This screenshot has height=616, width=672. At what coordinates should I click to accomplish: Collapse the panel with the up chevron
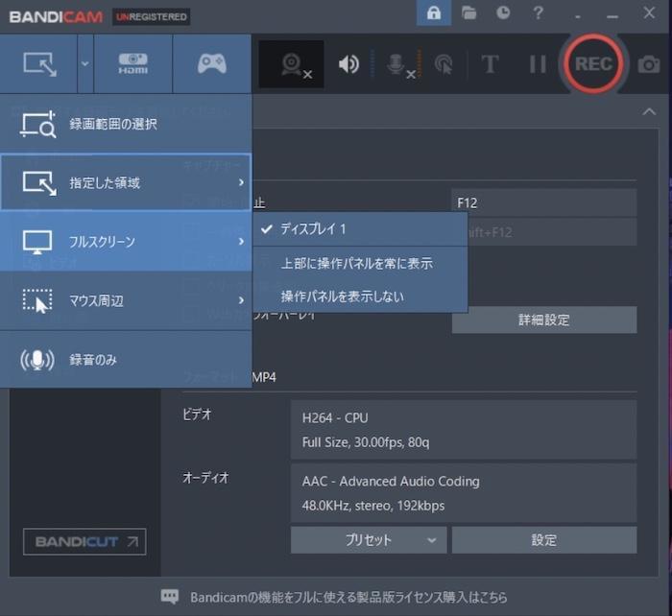pos(649,112)
